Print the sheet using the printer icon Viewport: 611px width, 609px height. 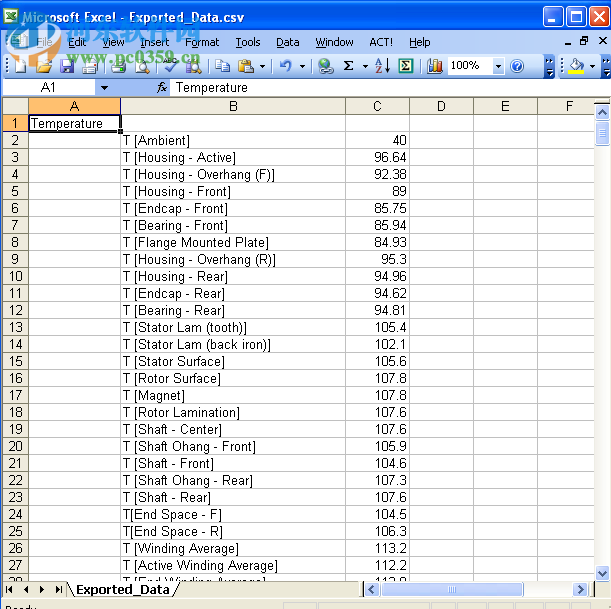coord(118,66)
